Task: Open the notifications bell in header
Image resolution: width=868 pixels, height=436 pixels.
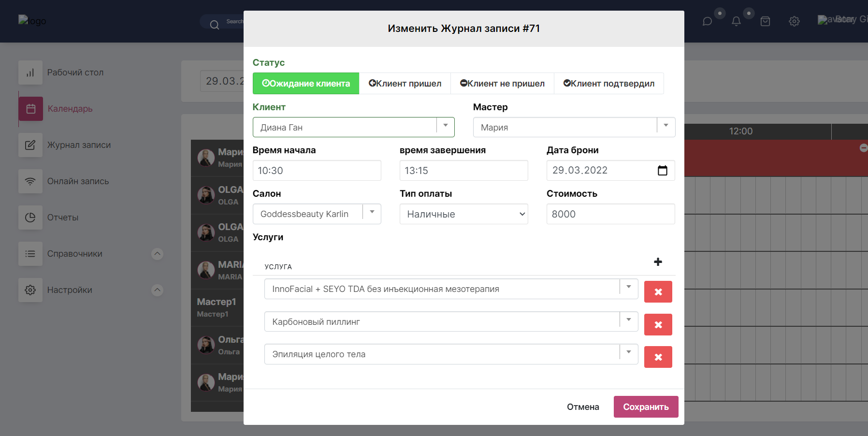Action: click(x=736, y=21)
